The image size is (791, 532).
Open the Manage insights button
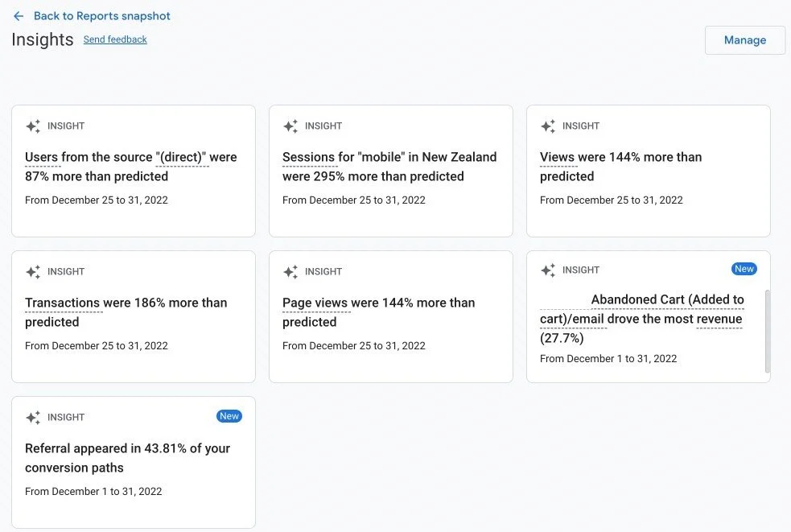744,40
